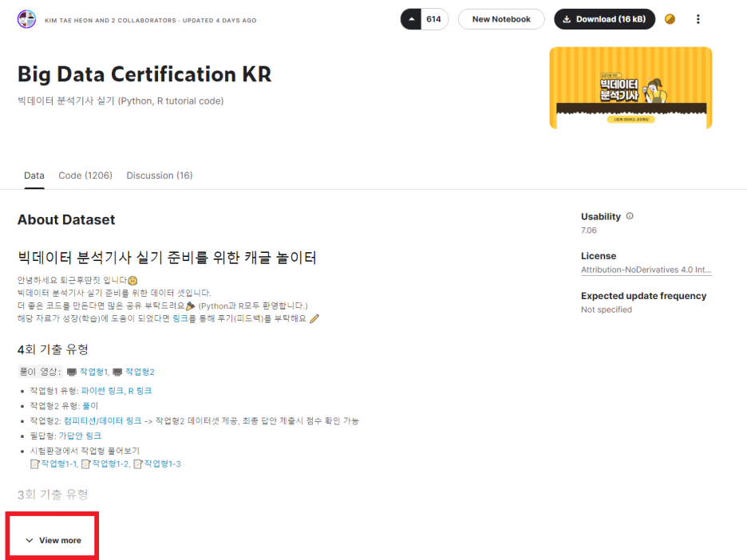Viewport: 747px width, 560px height.
Task: Open the 가답안 링크 link
Action: [80, 436]
